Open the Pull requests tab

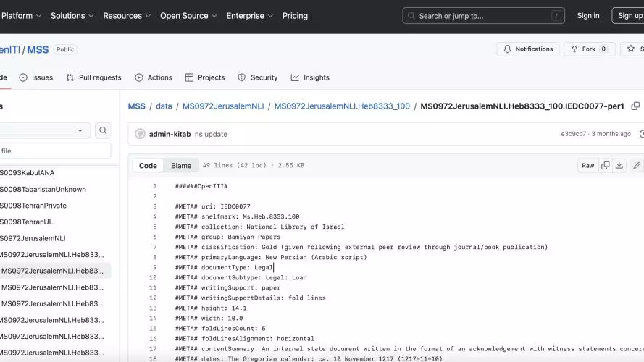click(x=93, y=77)
